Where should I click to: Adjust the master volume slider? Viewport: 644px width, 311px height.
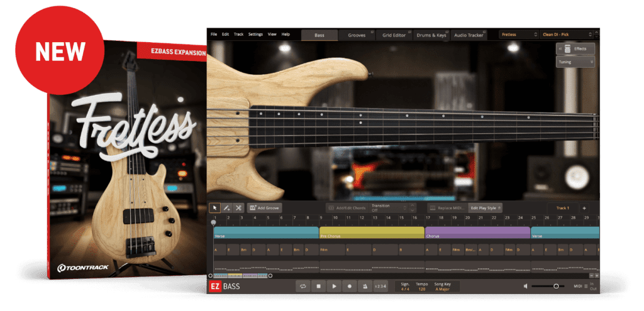[x=548, y=286]
